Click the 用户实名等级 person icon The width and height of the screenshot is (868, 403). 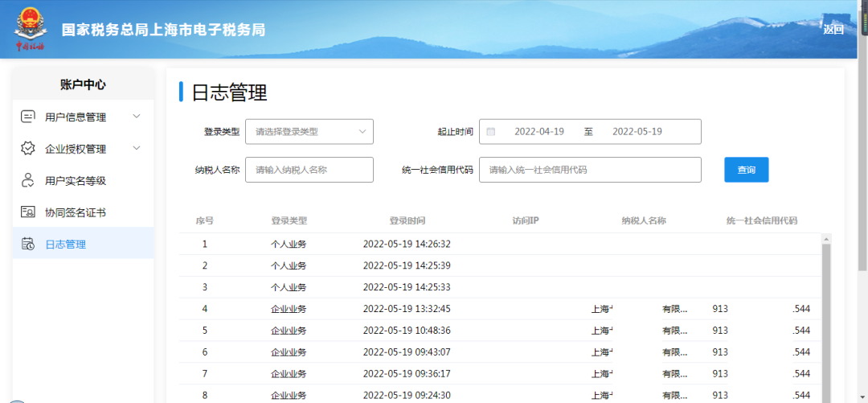pyautogui.click(x=27, y=180)
